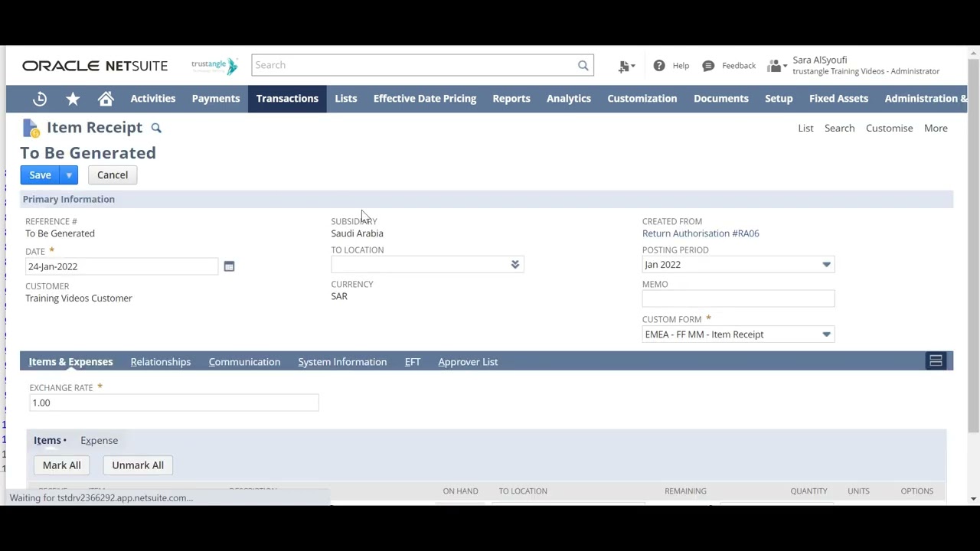
Task: Open the Activities menu
Action: pyautogui.click(x=153, y=99)
